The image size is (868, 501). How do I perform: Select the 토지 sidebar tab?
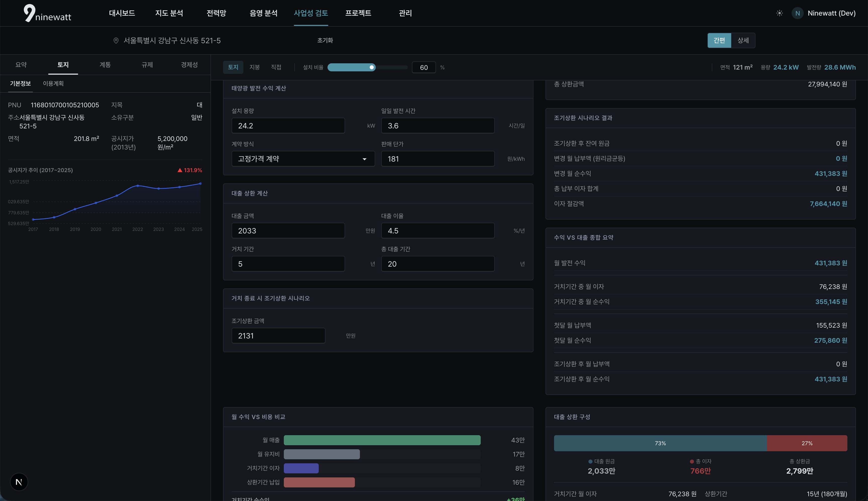tap(63, 65)
